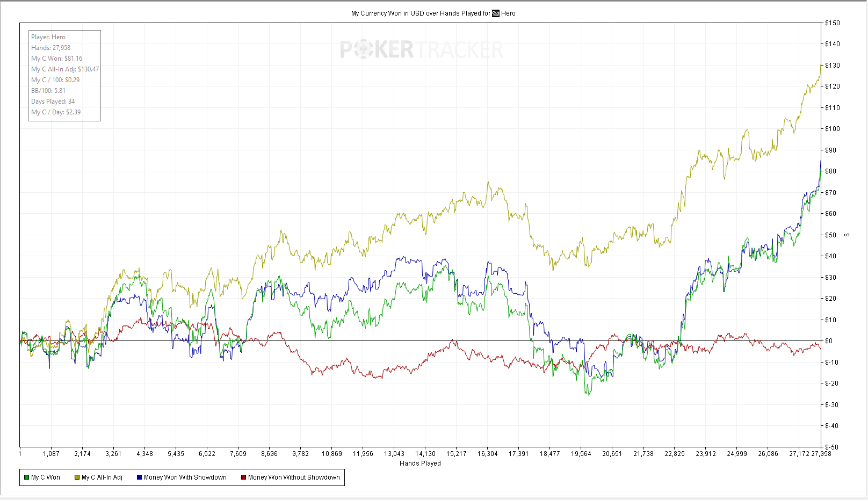The width and height of the screenshot is (868, 500).
Task: Click "Hands: 27,958" in the stats box
Action: coord(50,48)
